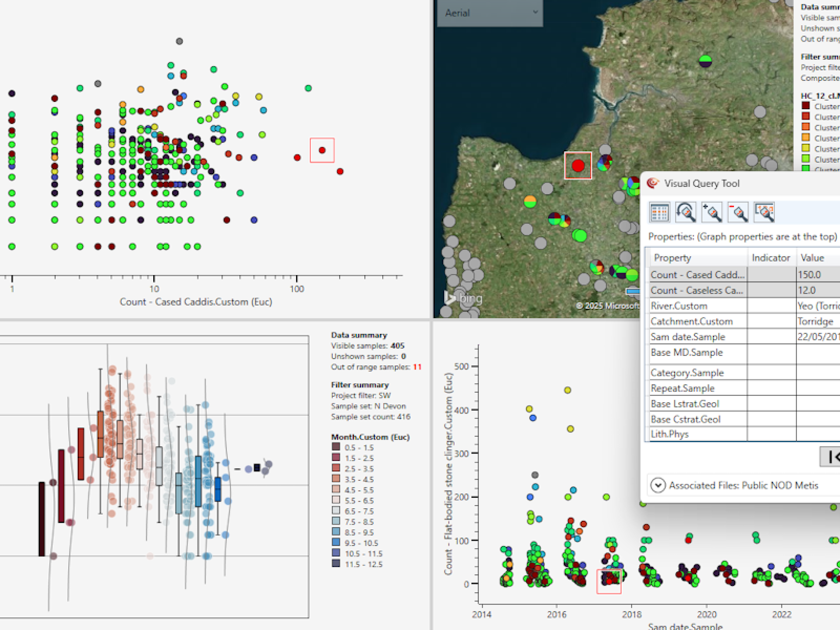Click the 9.5 - 10.5 month legend swatch
The width and height of the screenshot is (840, 630).
pos(336,543)
